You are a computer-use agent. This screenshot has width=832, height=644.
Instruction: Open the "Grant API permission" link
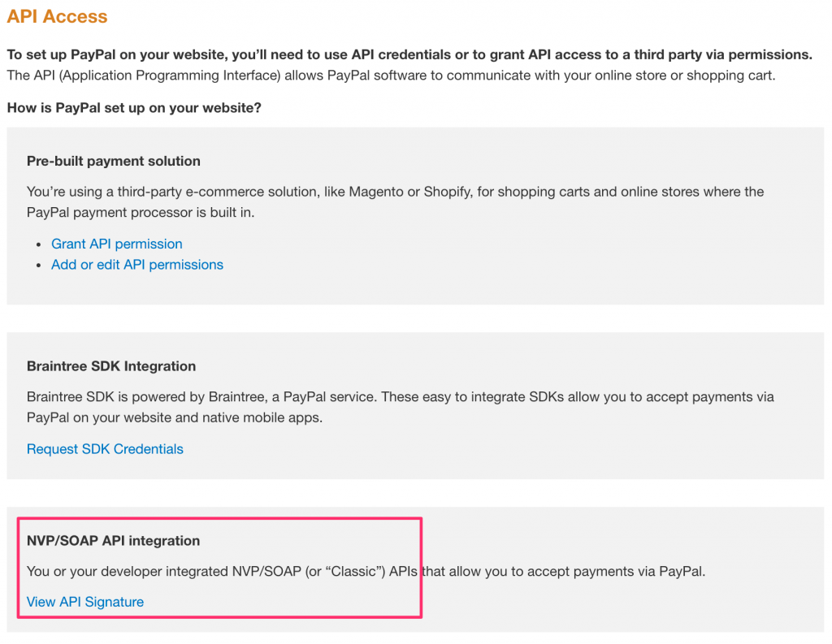(x=116, y=244)
